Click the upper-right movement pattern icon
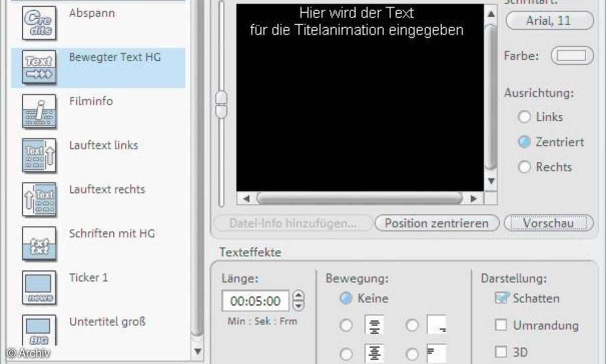The image size is (606, 364). [436, 325]
